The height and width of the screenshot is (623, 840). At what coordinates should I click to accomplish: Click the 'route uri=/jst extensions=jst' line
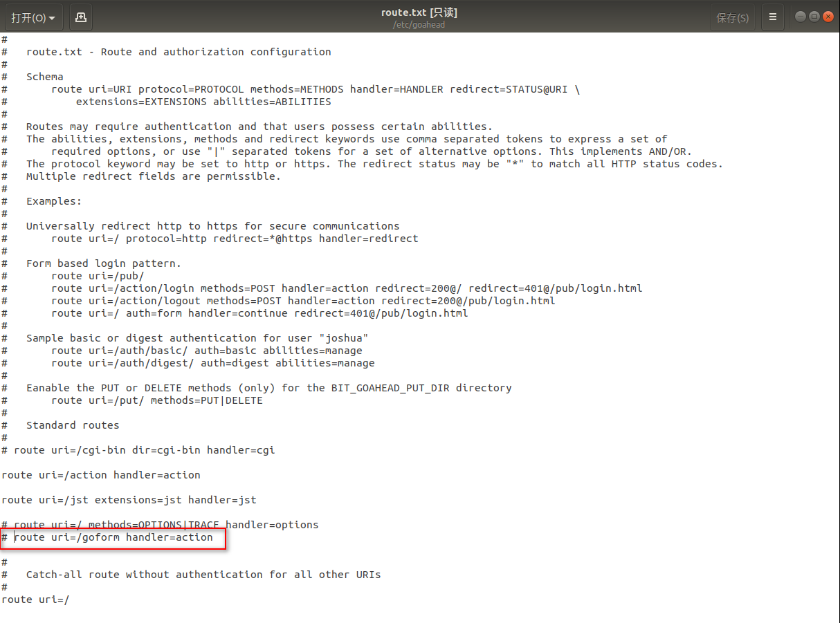pyautogui.click(x=128, y=499)
